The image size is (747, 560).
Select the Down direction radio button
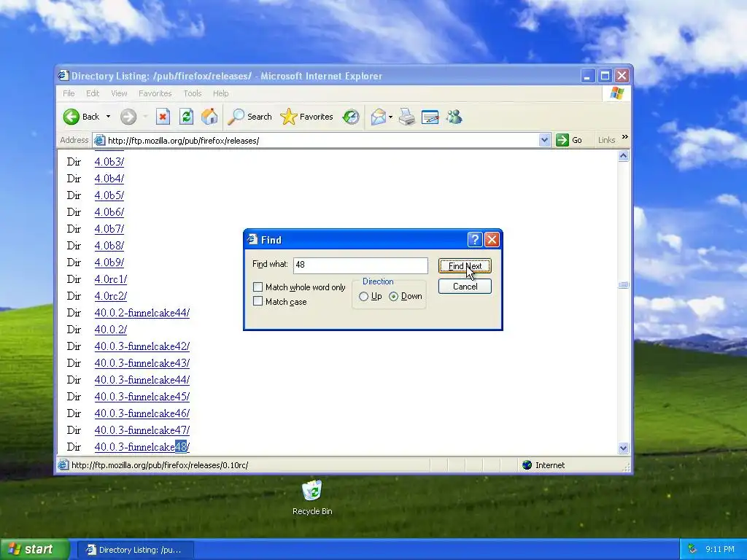click(x=393, y=297)
